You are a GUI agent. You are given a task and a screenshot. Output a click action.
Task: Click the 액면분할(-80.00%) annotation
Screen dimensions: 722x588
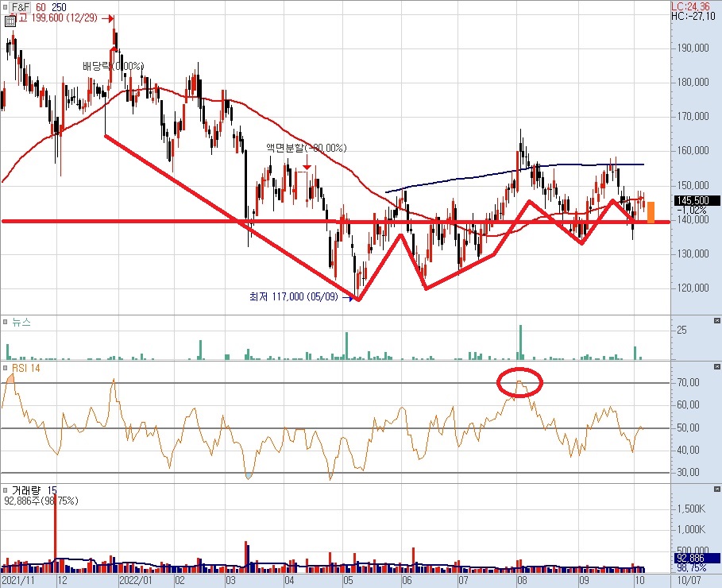307,148
